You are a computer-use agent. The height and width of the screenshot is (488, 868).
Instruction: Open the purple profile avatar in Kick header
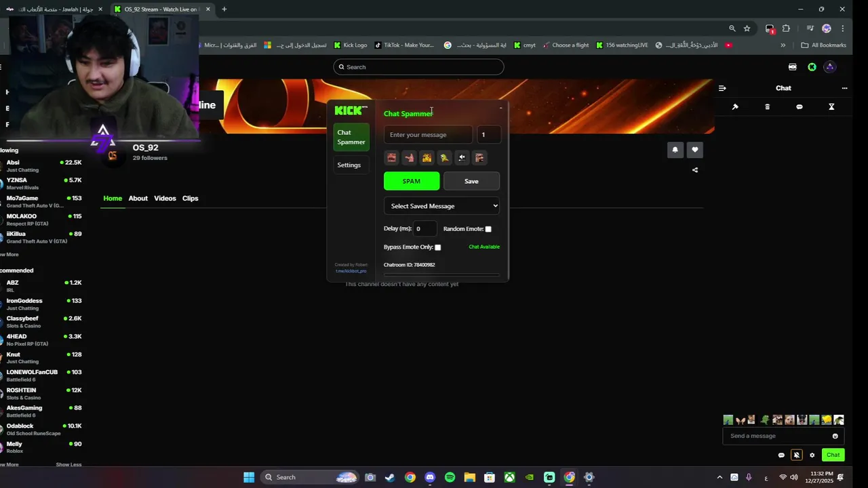830,67
